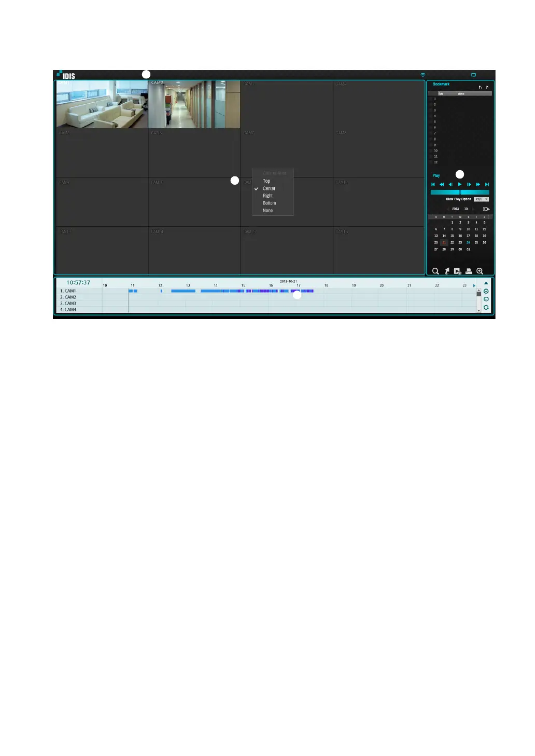
Task: Tick the checkbox for bookmark row 3
Action: pos(430,110)
